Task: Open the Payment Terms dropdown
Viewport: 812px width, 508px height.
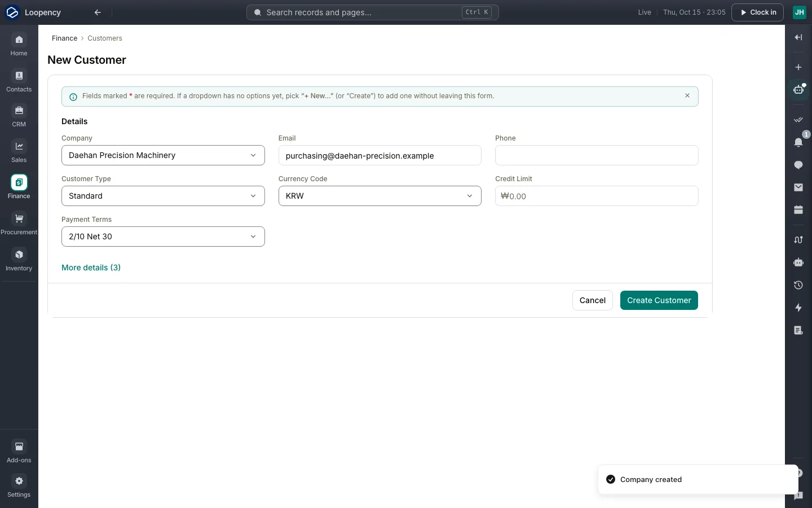Action: coord(163,237)
